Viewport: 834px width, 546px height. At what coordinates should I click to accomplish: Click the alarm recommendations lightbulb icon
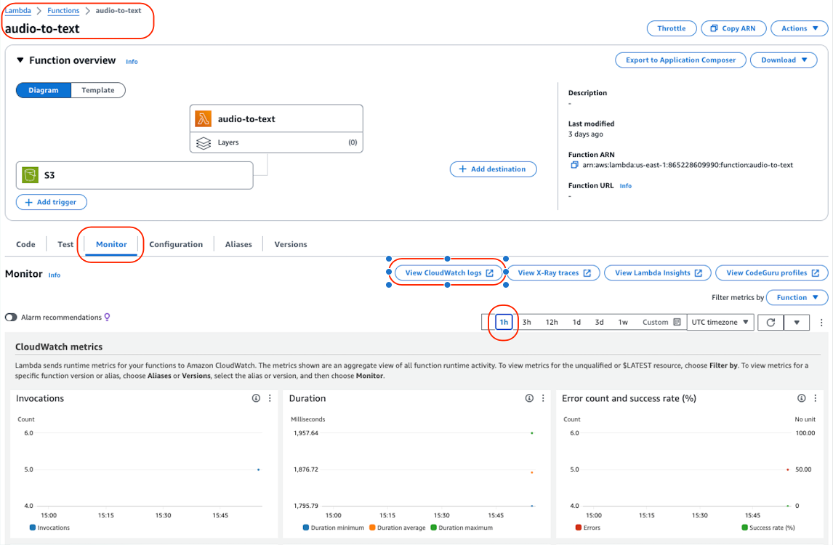coord(107,317)
